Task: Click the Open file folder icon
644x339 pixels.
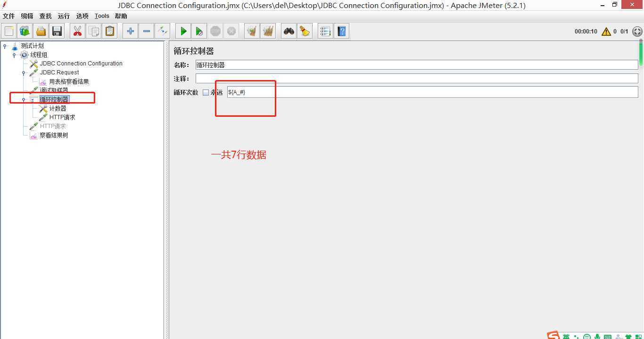Action: pos(41,32)
